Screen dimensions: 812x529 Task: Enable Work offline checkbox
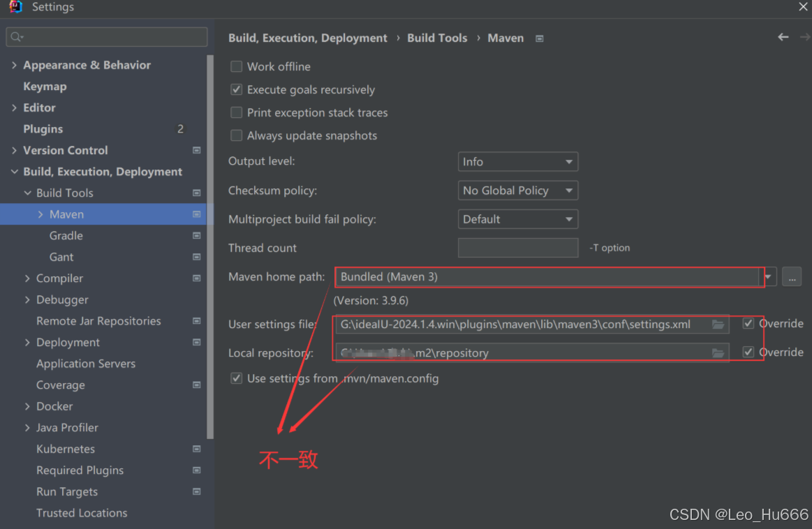click(x=236, y=66)
